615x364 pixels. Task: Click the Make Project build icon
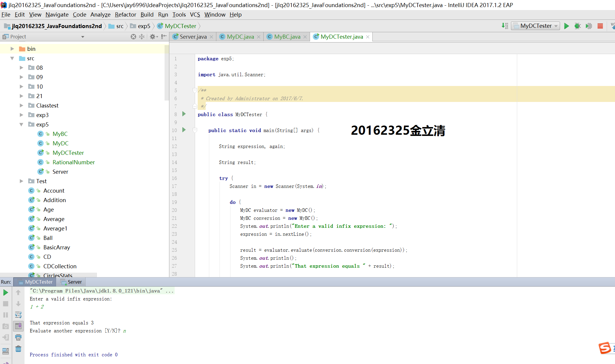coord(505,26)
